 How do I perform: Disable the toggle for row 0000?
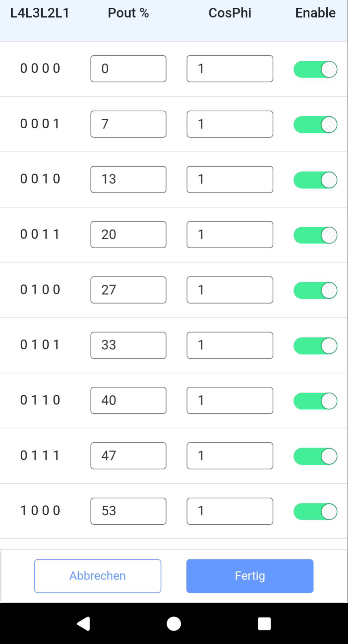[x=315, y=69]
